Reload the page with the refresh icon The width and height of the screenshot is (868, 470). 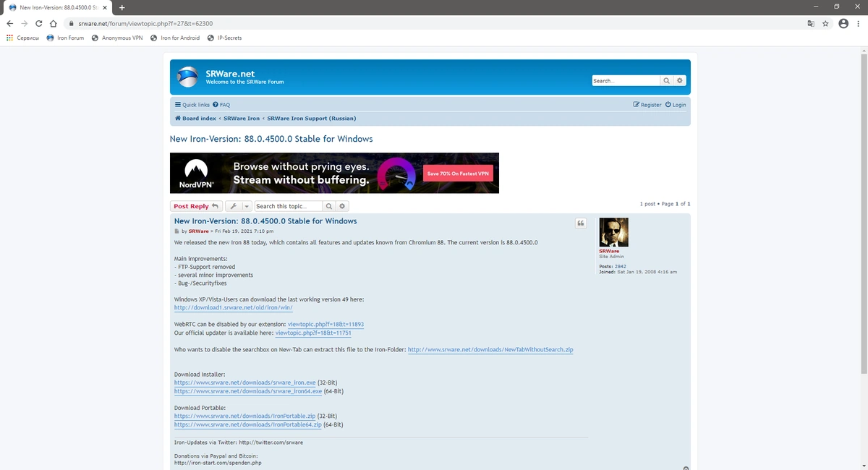[38, 23]
